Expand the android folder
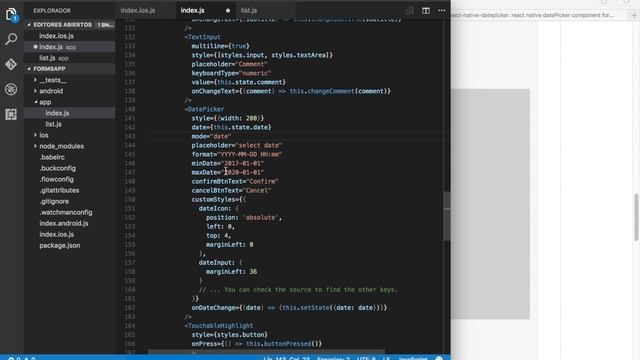 (51, 91)
